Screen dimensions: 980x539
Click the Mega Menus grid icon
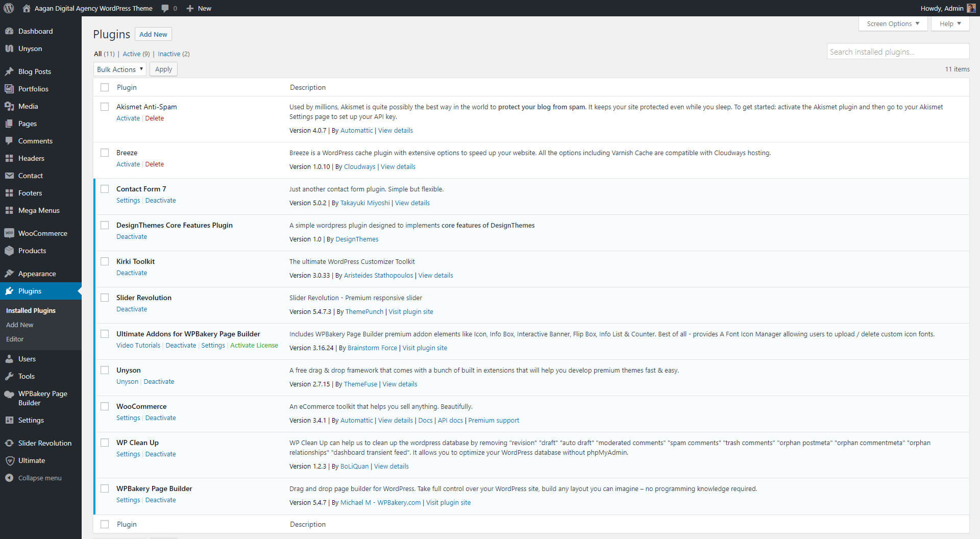tap(9, 210)
